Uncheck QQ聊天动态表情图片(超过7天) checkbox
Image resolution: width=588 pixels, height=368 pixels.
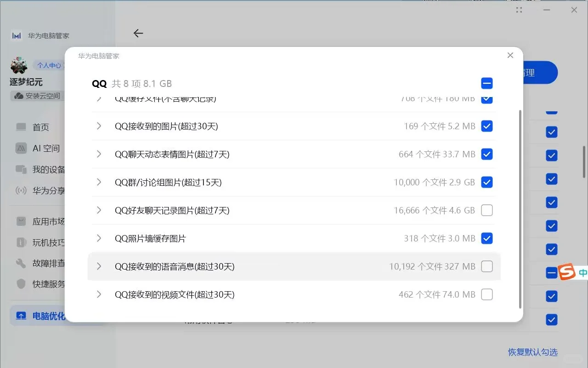487,154
